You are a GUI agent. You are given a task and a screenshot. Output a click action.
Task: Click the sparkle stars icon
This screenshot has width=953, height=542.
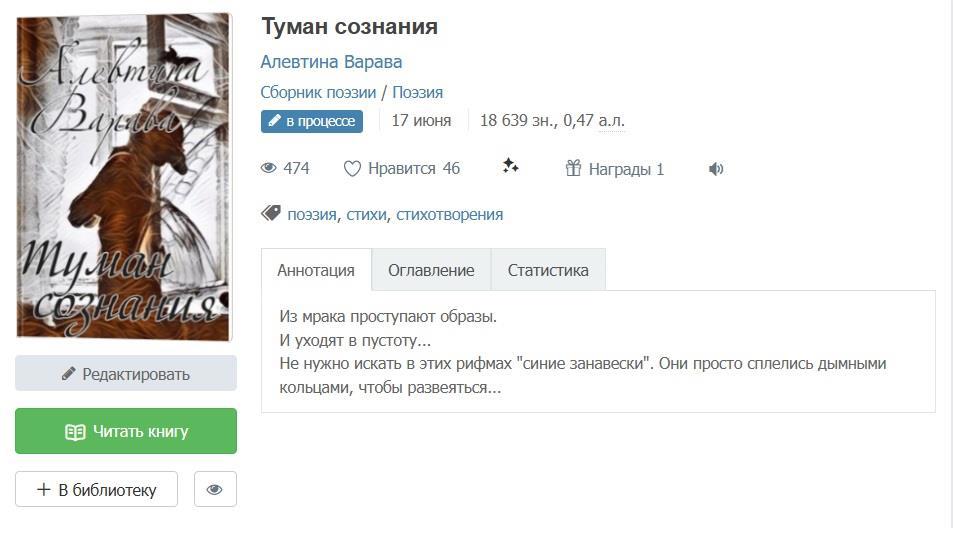click(510, 166)
